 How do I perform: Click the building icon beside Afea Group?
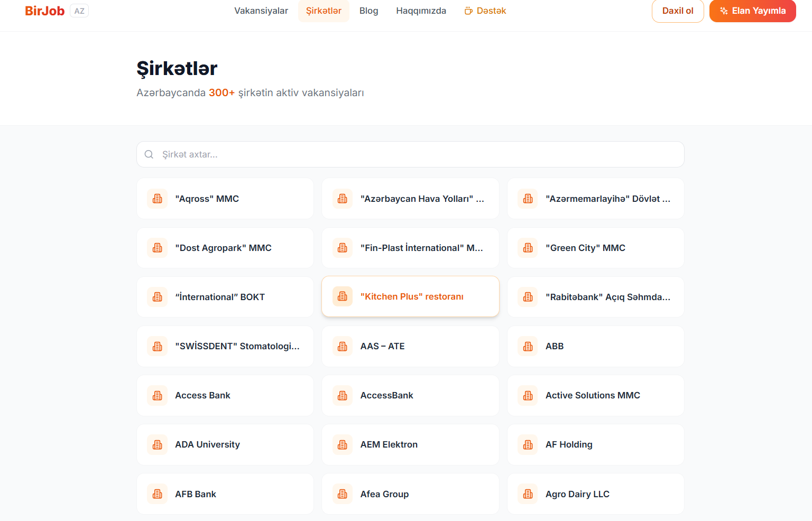[343, 494]
